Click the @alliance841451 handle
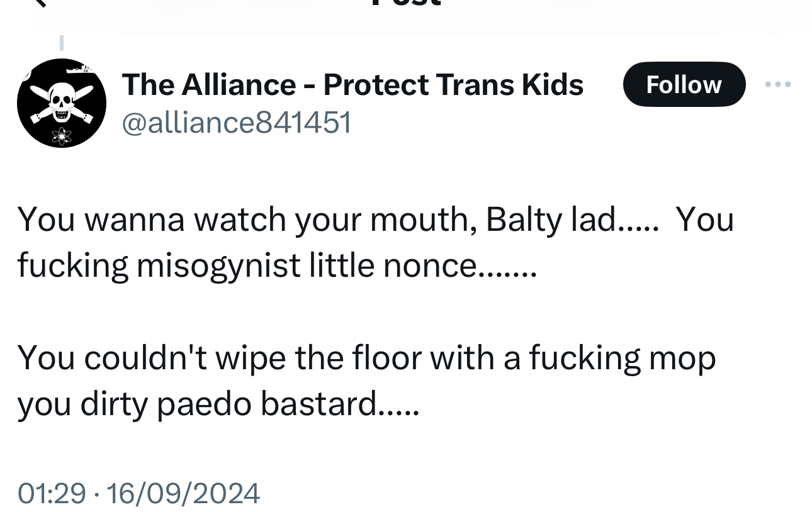Image resolution: width=812 pixels, height=512 pixels. (x=236, y=122)
